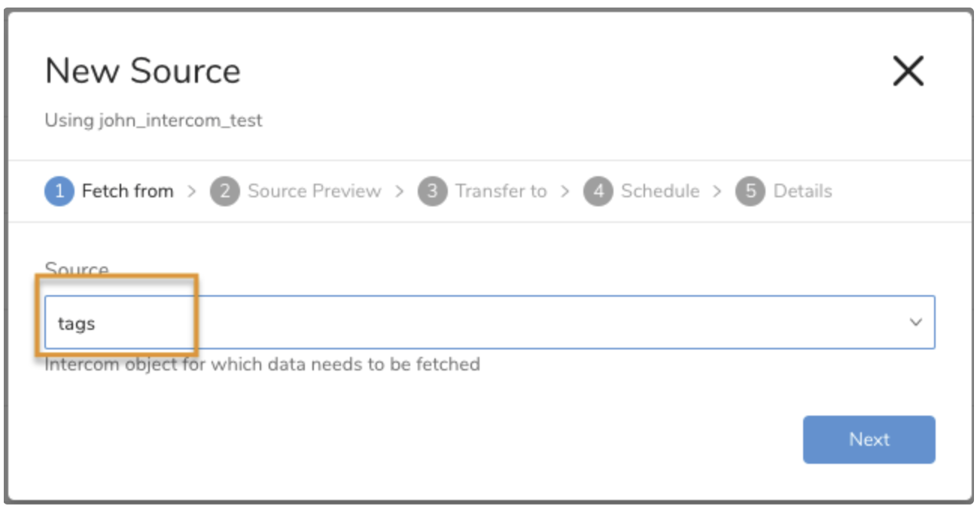Viewport: 980px width, 509px height.
Task: Click the Using john_intercom_test subtitle
Action: click(x=154, y=120)
